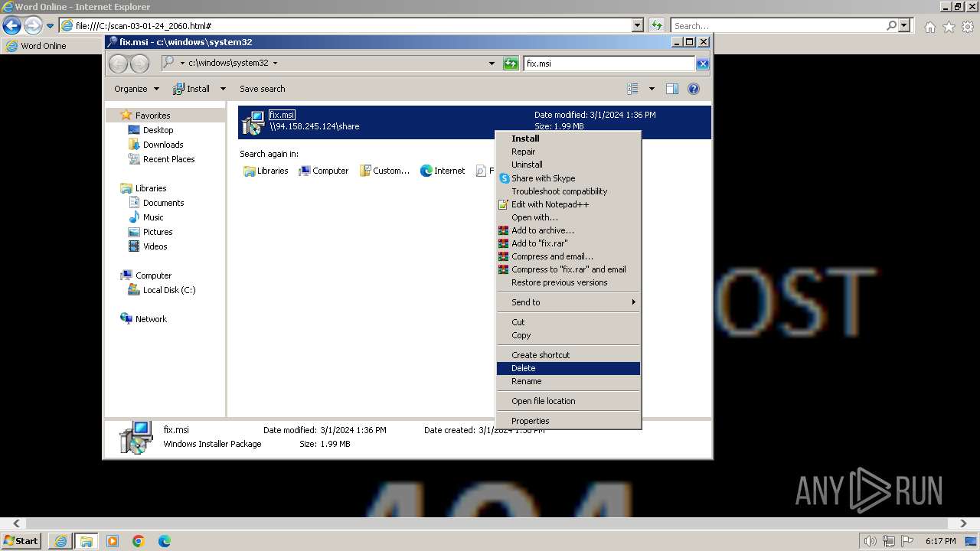980x551 pixels.
Task: Open Troubleshoot compatibility option
Action: 568,191
